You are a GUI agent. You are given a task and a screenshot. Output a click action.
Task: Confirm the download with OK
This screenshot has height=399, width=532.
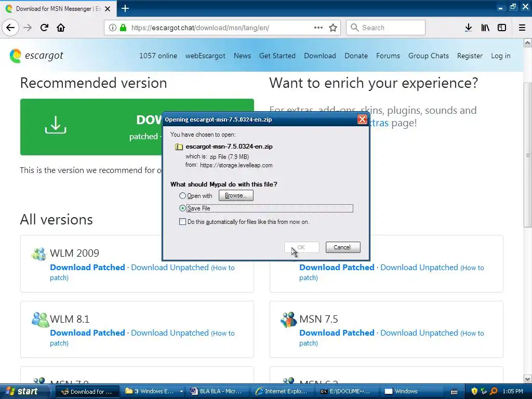tap(302, 247)
